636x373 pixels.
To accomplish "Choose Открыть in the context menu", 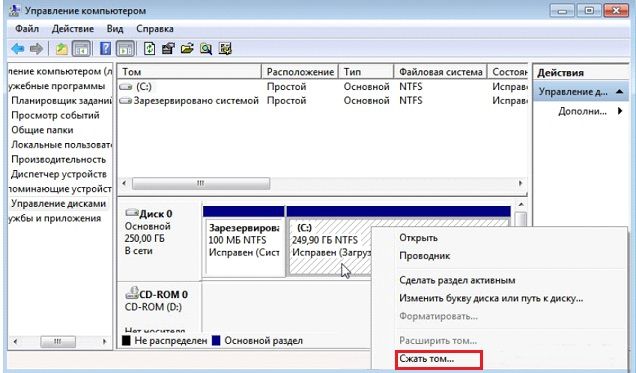I will tap(418, 238).
